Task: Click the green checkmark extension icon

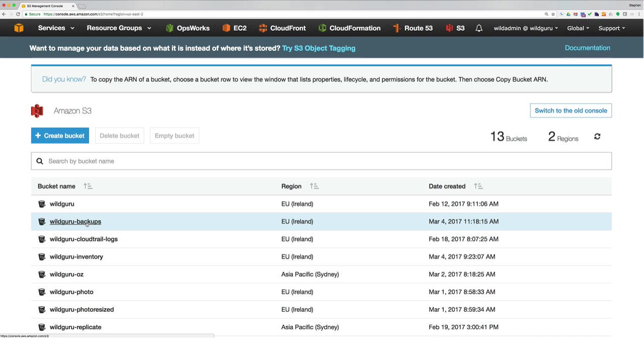Action: [590, 14]
